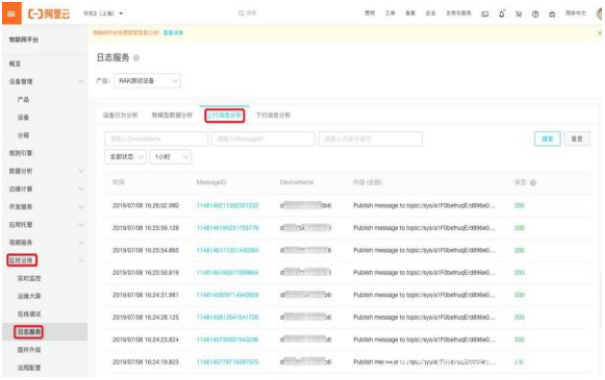Switch to the 物模型数据分析 tab
Screen dimensions: 605x380
[x=172, y=115]
